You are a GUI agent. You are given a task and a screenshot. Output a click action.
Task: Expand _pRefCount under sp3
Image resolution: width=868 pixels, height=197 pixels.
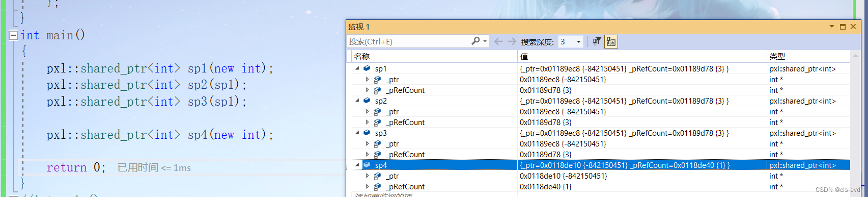coord(367,154)
